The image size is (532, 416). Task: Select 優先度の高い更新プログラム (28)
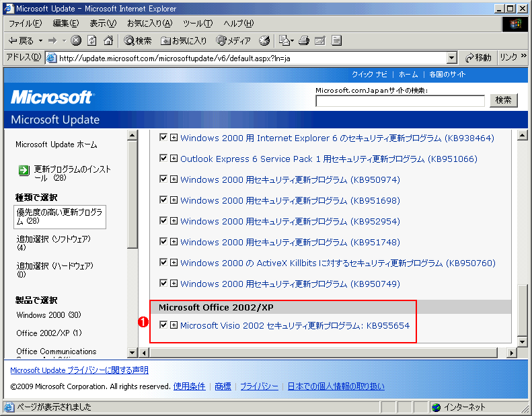(60, 216)
